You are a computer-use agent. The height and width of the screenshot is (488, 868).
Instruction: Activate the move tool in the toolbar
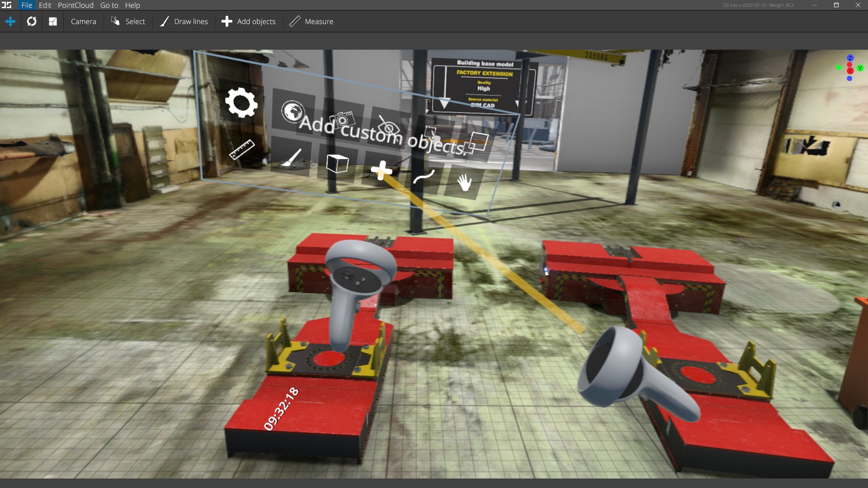10,21
